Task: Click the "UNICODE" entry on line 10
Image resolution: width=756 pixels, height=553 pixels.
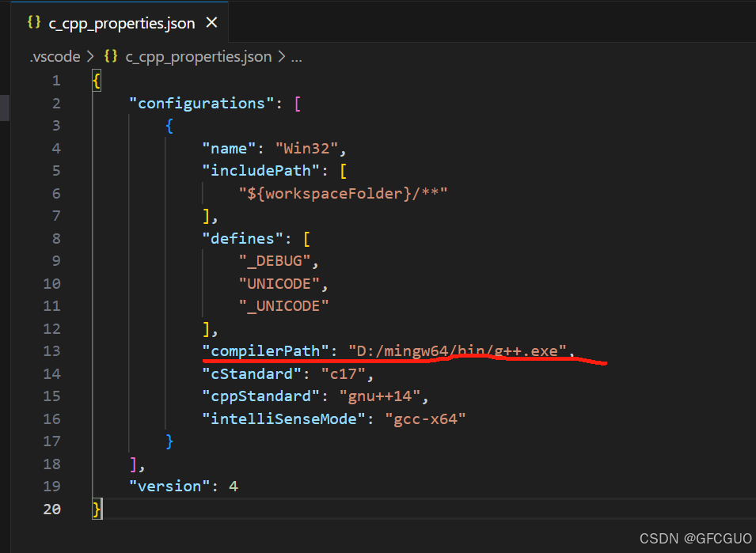Action: tap(279, 284)
